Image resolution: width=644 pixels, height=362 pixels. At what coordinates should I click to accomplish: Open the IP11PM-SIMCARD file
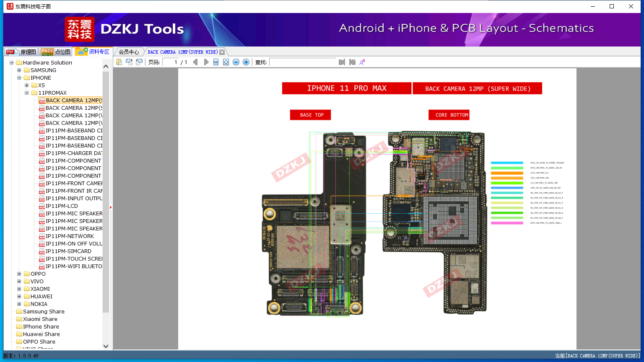[x=65, y=251]
